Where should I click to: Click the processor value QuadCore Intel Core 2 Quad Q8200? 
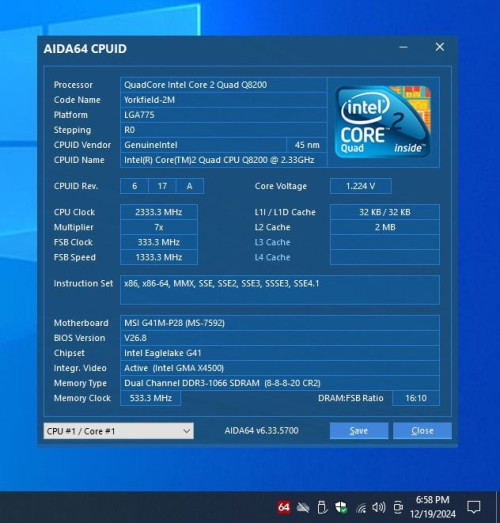pos(223,85)
